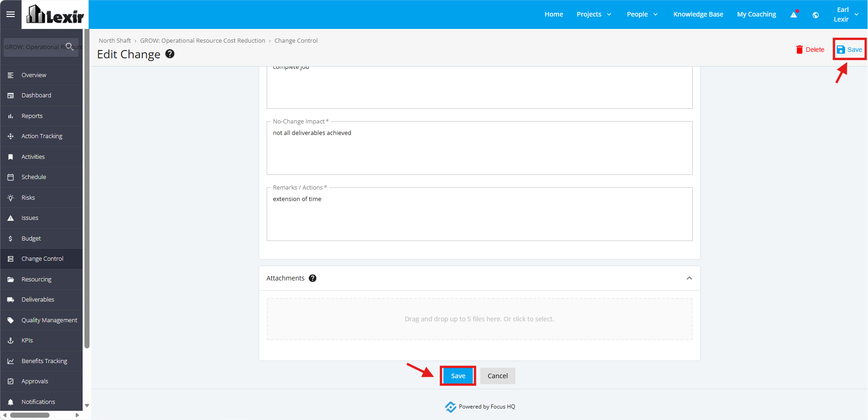Click the Overview icon in sidebar
Viewport: 868px width, 420px height.
pos(11,75)
